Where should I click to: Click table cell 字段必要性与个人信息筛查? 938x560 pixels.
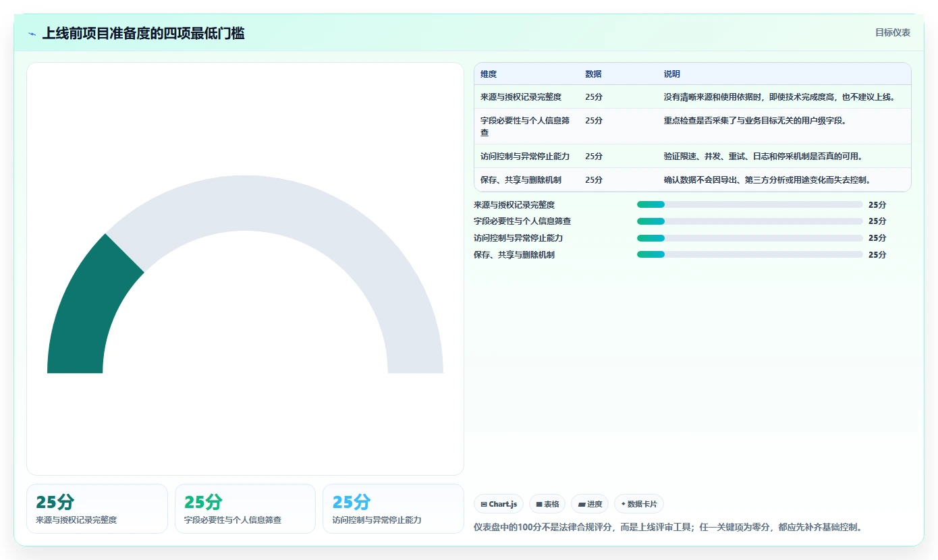click(525, 127)
